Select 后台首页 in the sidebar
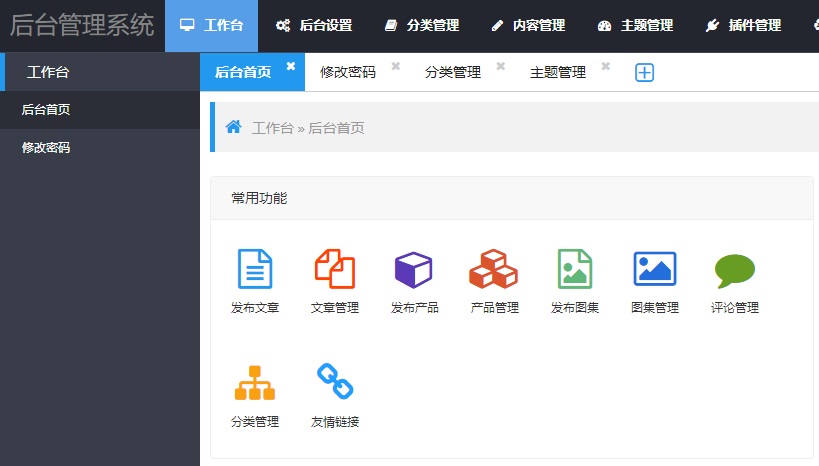The width and height of the screenshot is (819, 466). (x=100, y=110)
